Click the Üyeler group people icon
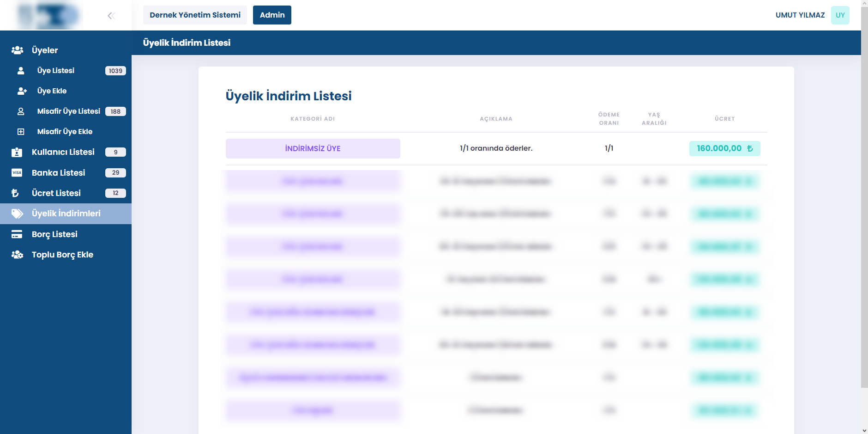 point(18,50)
